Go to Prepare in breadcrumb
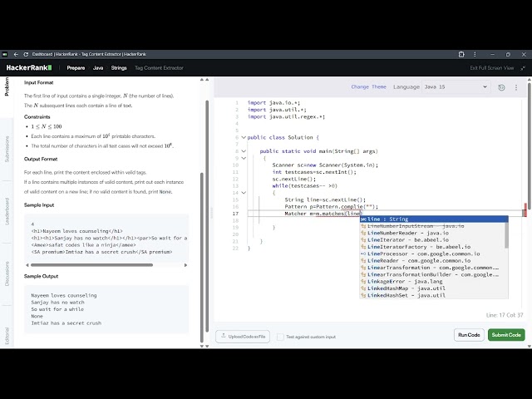The height and width of the screenshot is (399, 532). (x=76, y=68)
